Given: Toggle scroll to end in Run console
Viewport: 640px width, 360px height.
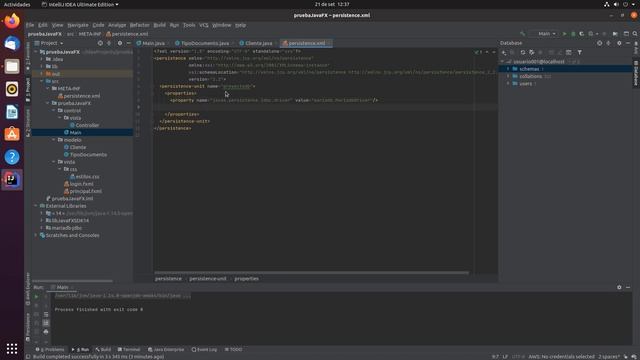Looking at the screenshot, I should click(x=46, y=323).
